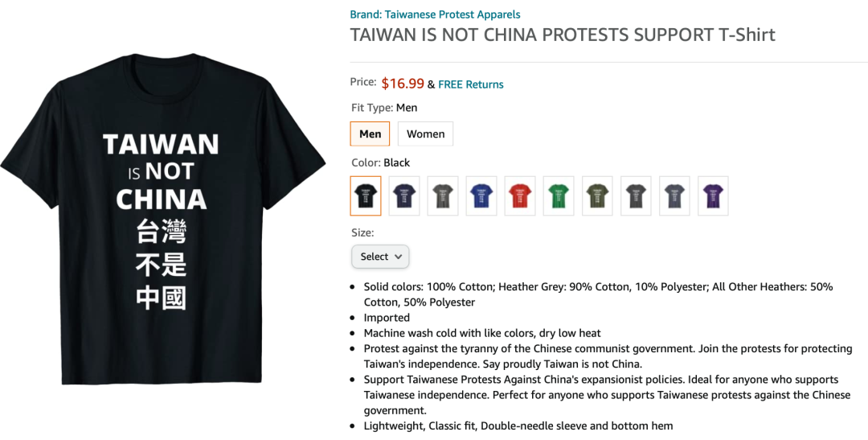Image resolution: width=868 pixels, height=440 pixels.
Task: Click the chevron arrow in size selector
Action: coord(398,257)
